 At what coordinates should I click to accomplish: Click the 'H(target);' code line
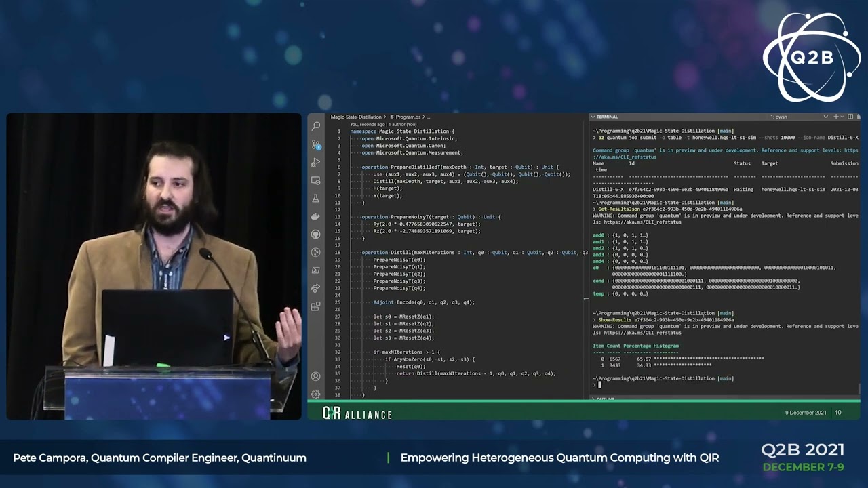coord(388,188)
